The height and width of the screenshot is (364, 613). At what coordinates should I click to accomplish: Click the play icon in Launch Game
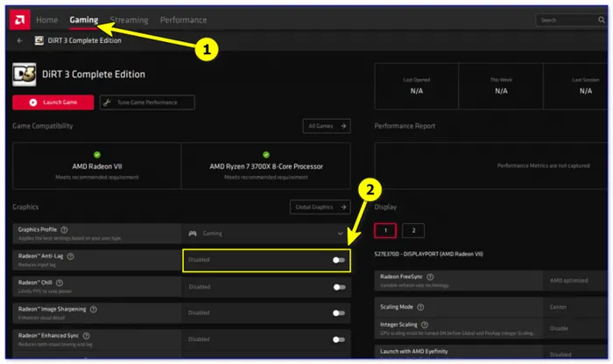pyautogui.click(x=33, y=102)
